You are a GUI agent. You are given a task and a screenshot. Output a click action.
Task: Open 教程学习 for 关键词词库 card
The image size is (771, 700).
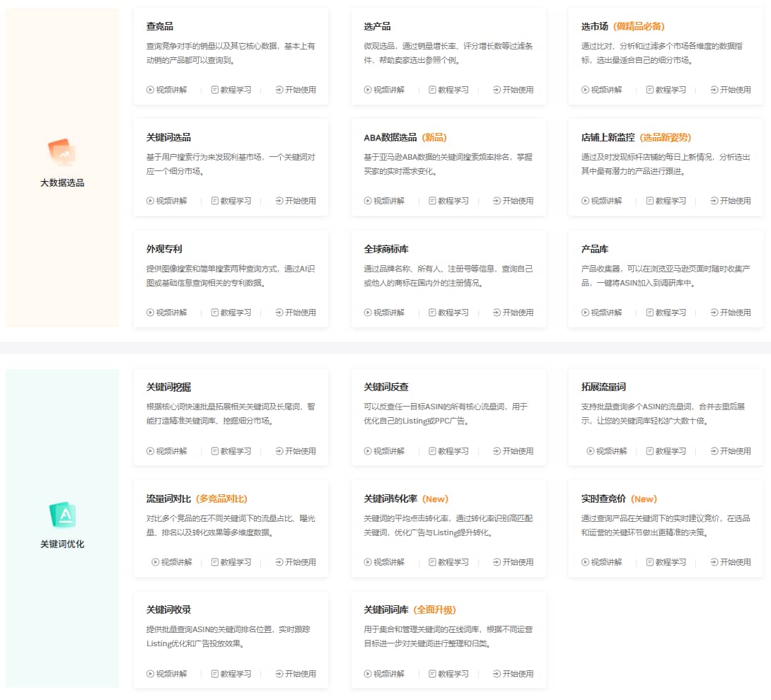point(448,673)
